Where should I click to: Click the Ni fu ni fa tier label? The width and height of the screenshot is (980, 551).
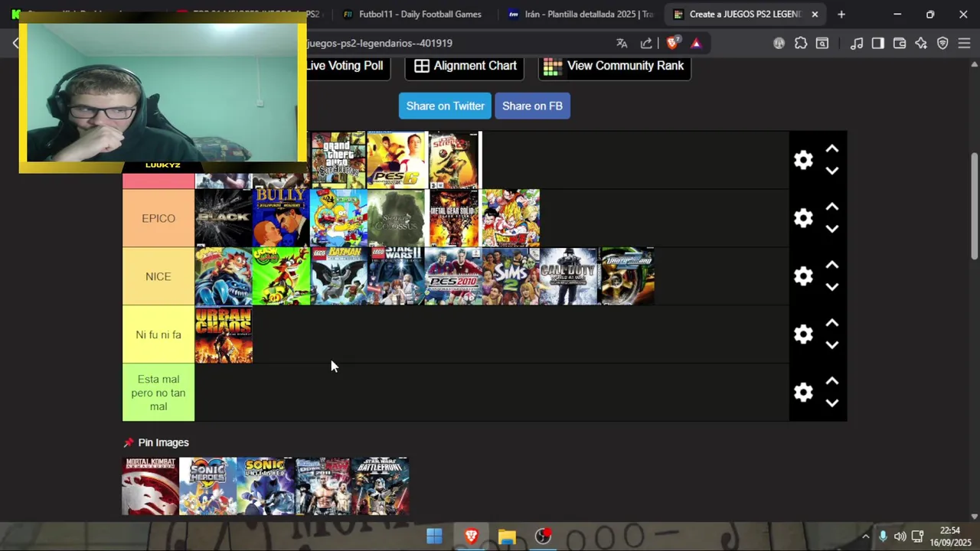tap(158, 334)
